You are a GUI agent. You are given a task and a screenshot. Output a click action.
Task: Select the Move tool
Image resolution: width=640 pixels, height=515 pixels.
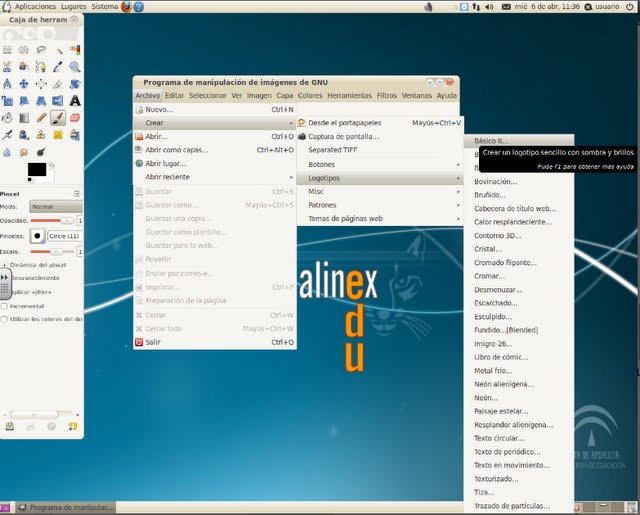click(24, 84)
